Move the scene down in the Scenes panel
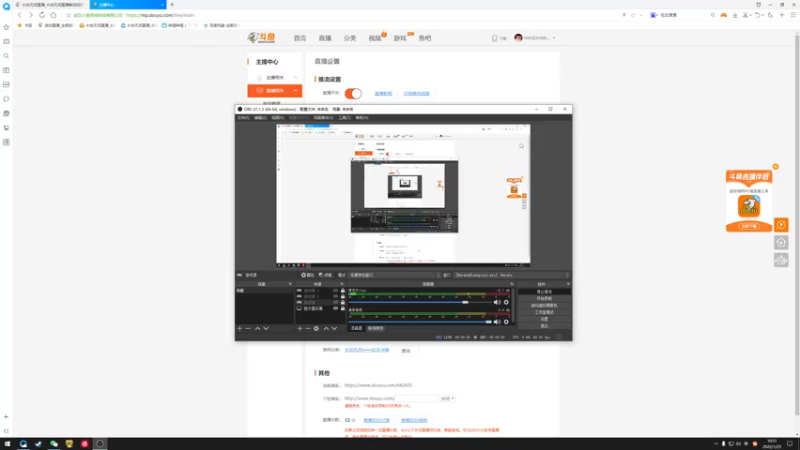 pyautogui.click(x=266, y=329)
